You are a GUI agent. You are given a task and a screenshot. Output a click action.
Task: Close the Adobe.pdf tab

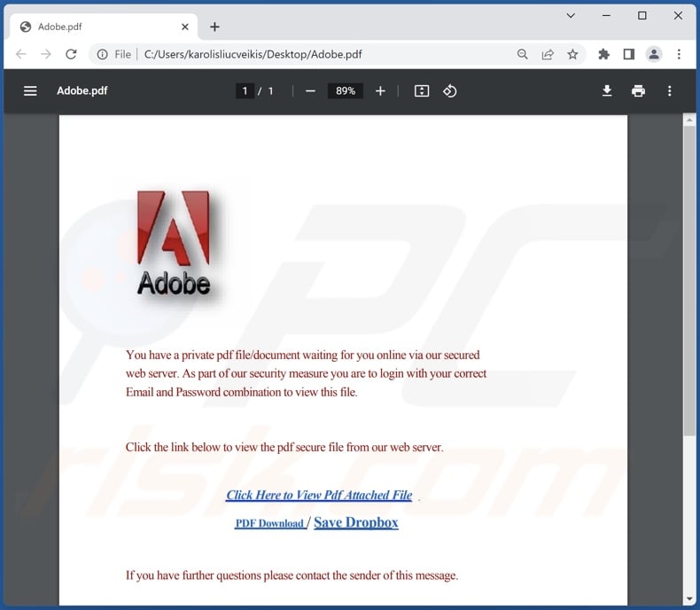click(185, 27)
